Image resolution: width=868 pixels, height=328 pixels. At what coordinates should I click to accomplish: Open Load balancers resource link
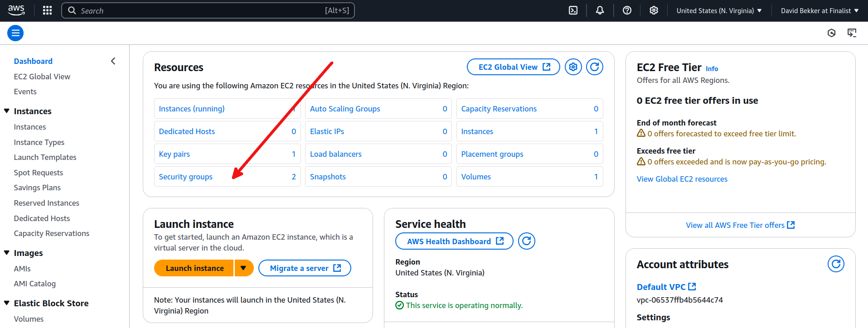click(336, 154)
